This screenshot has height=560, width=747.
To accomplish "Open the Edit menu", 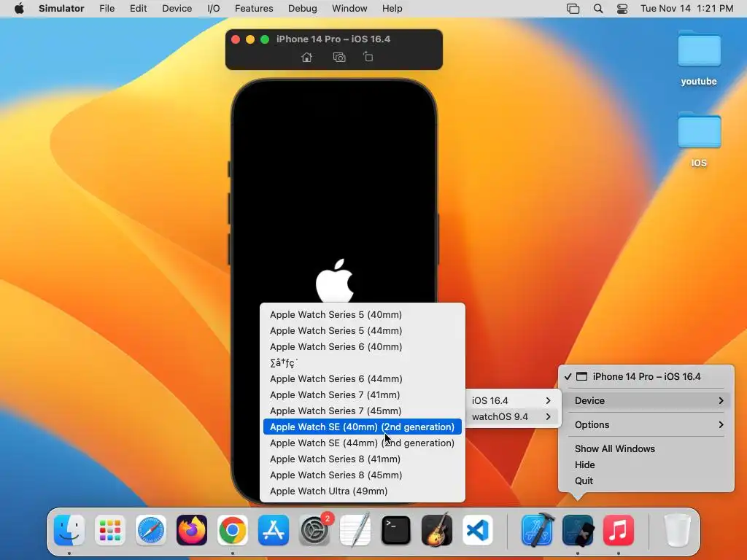I will [138, 9].
